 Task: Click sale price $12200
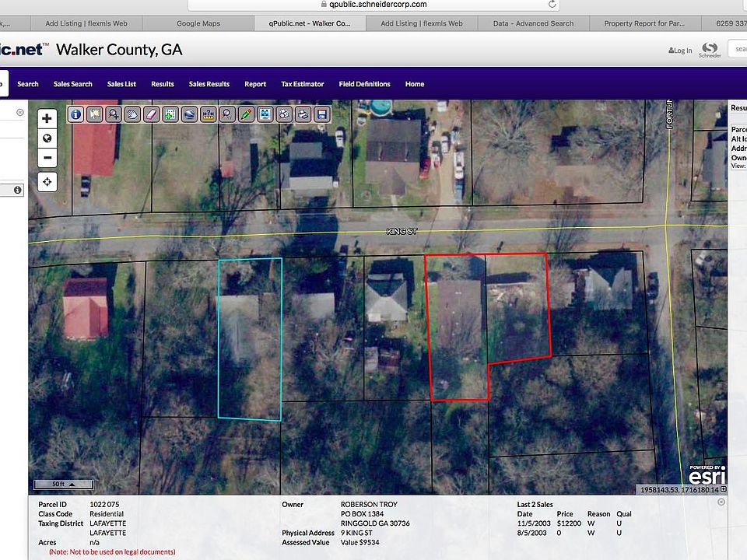569,523
